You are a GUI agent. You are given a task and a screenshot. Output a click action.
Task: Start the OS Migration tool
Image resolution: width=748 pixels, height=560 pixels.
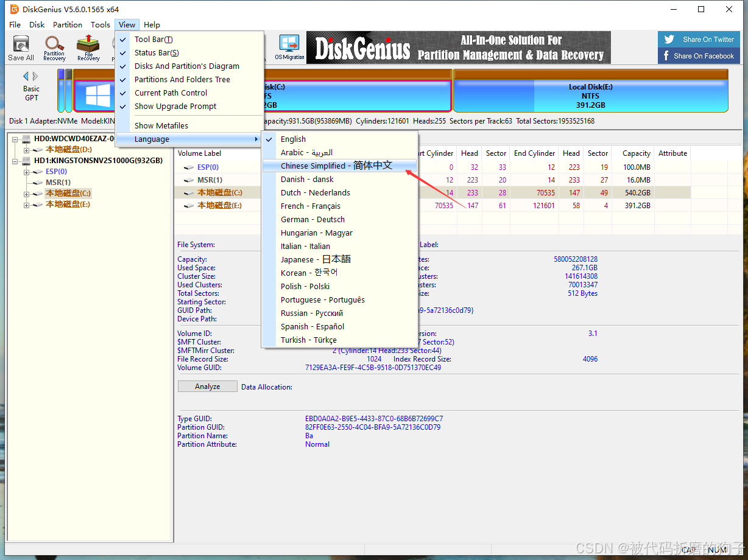point(289,48)
